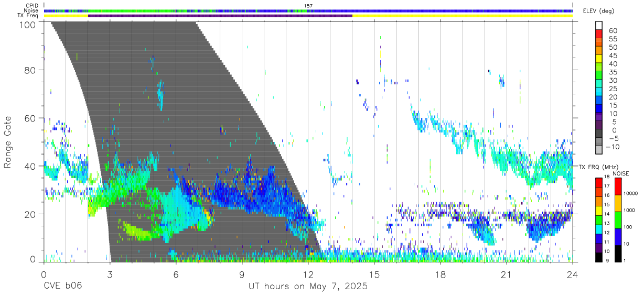Click the 100 tick label on the Range Gate axis
This screenshot has height=297, width=644.
coord(28,24)
